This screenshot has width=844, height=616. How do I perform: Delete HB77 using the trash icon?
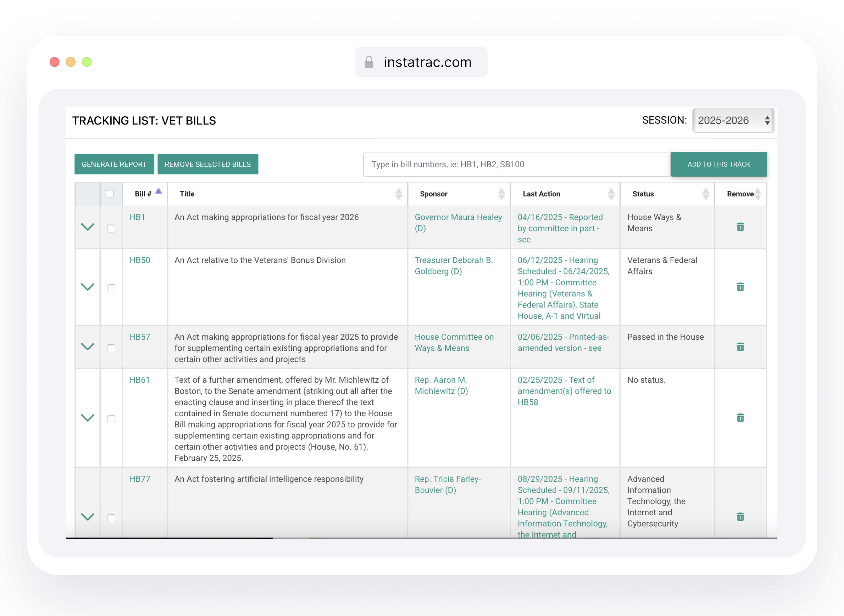tap(740, 517)
